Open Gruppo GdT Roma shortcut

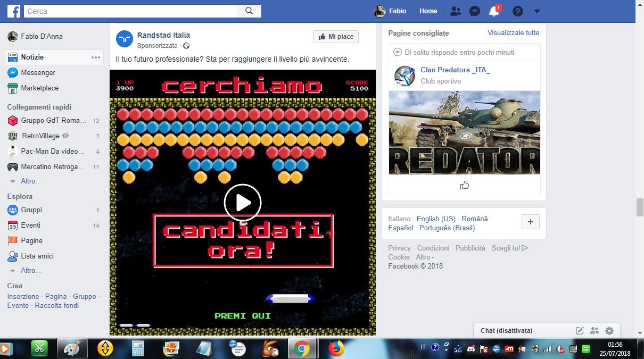tap(53, 121)
